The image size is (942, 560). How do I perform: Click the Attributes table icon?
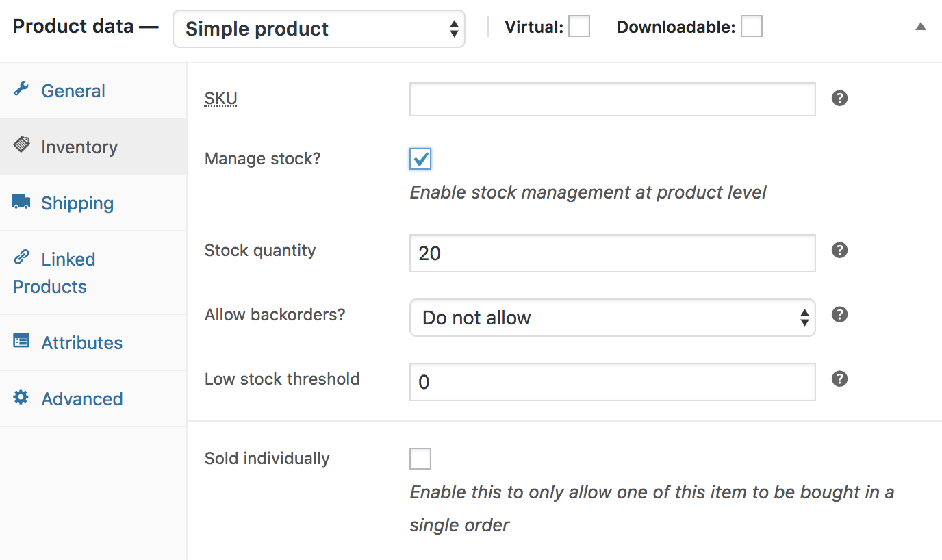(21, 341)
